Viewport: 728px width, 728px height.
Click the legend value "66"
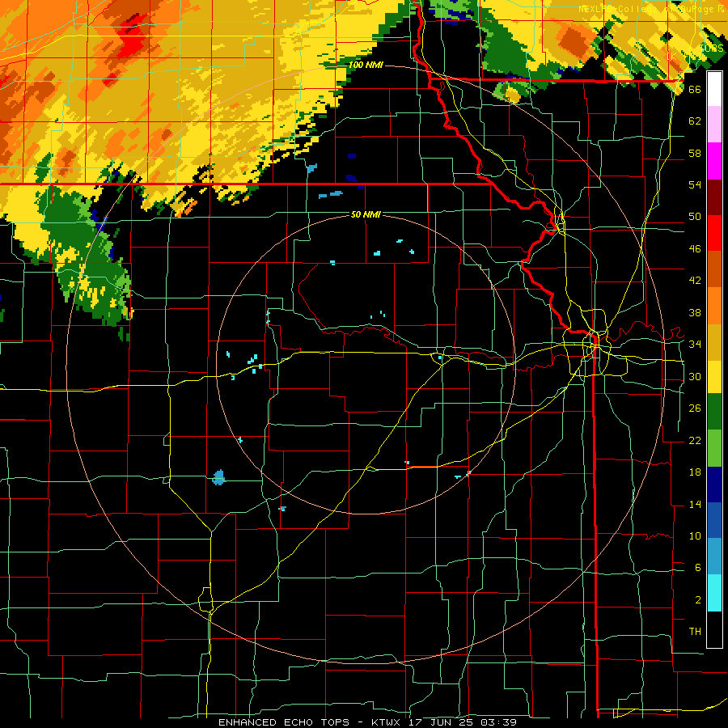pyautogui.click(x=695, y=89)
